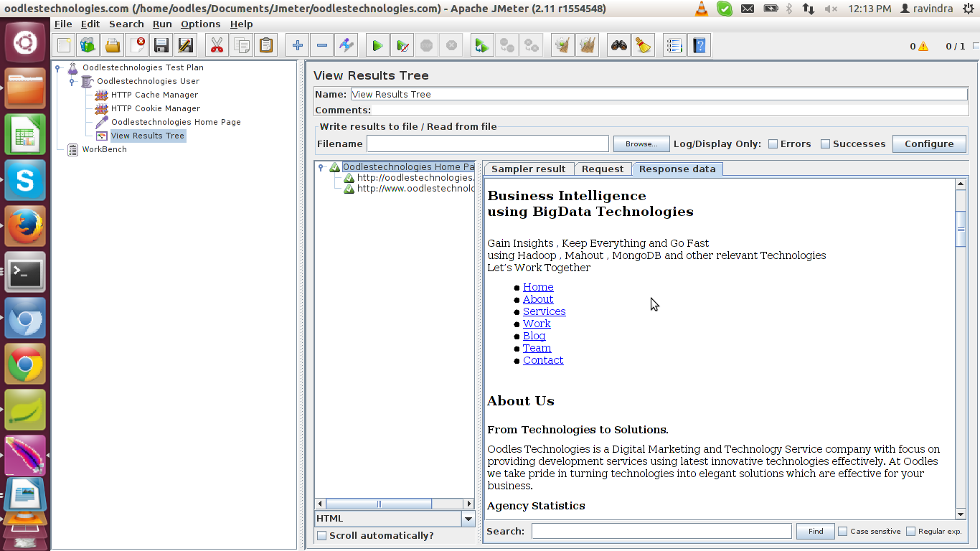Viewport: 980px width, 551px height.
Task: Click the Clear broom-gear icon
Action: point(562,46)
